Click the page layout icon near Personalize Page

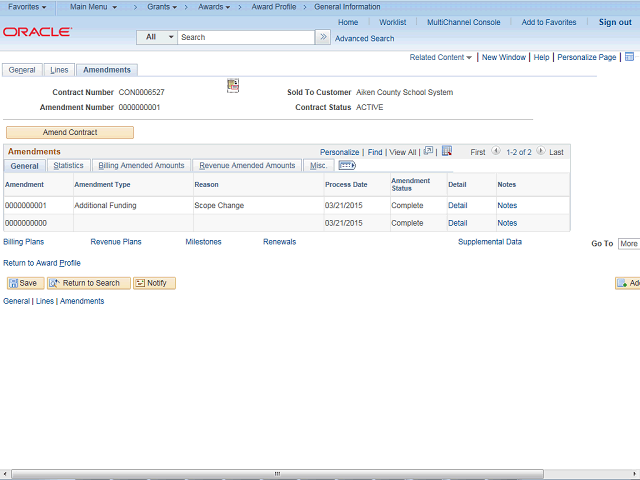(629, 57)
